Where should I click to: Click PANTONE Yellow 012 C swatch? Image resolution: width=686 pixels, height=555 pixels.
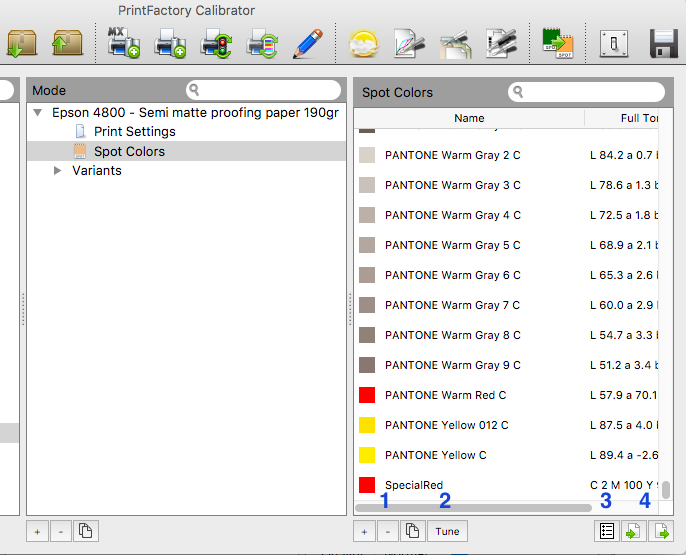click(x=367, y=425)
